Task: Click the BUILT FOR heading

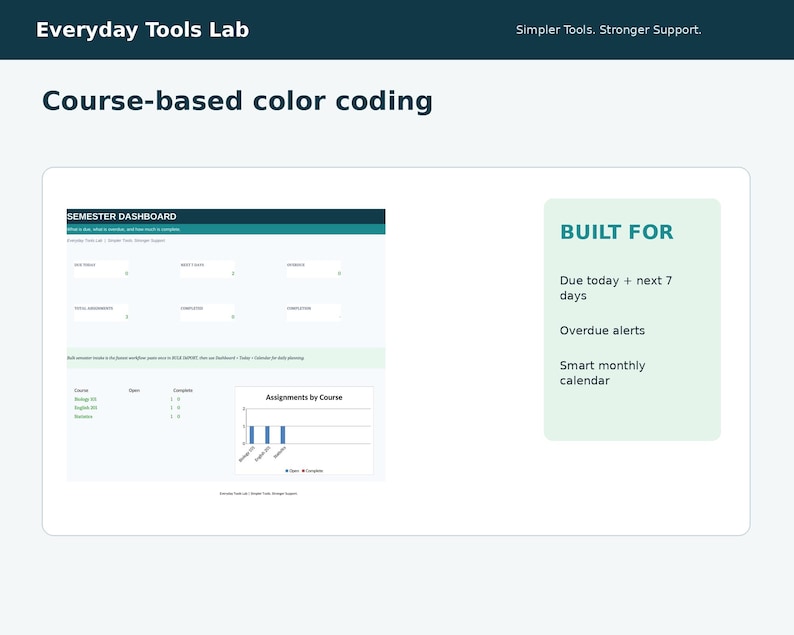Action: 616,232
